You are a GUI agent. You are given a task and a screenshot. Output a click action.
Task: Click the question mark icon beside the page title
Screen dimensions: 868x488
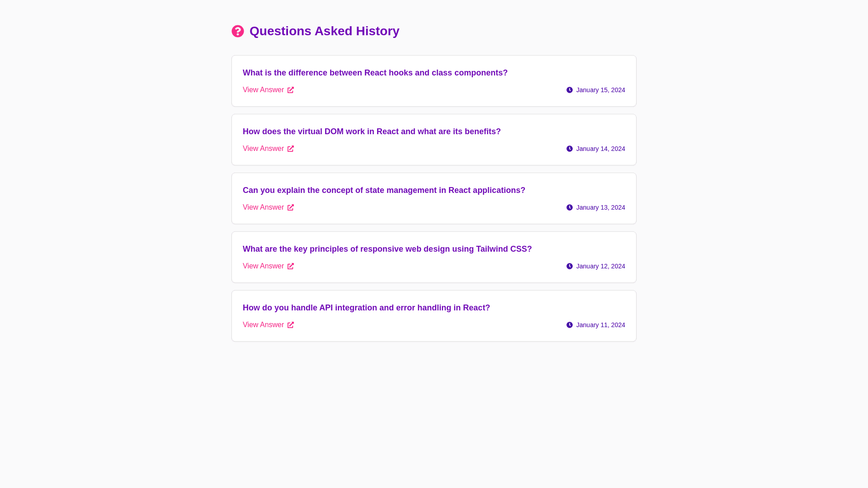point(238,31)
